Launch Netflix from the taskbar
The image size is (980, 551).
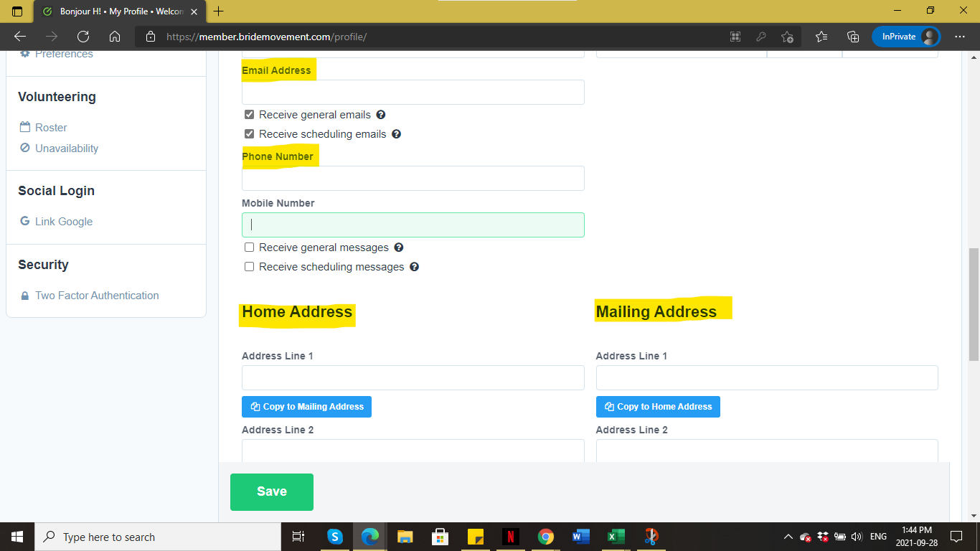pos(511,537)
